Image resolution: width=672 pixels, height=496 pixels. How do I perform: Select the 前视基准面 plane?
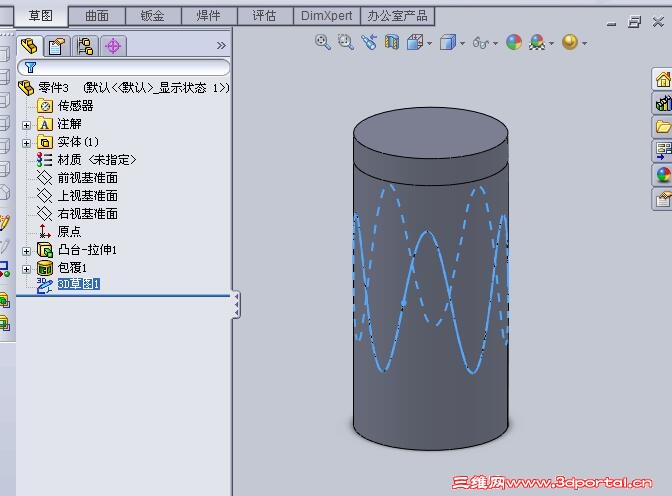[x=78, y=177]
